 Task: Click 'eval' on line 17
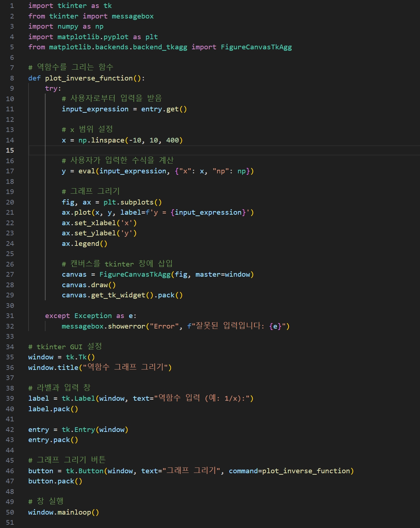[87, 171]
